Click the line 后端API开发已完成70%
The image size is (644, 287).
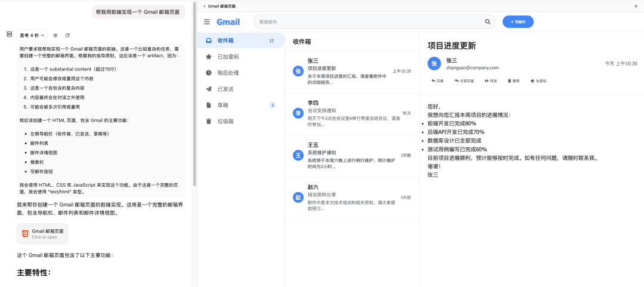[x=456, y=132]
